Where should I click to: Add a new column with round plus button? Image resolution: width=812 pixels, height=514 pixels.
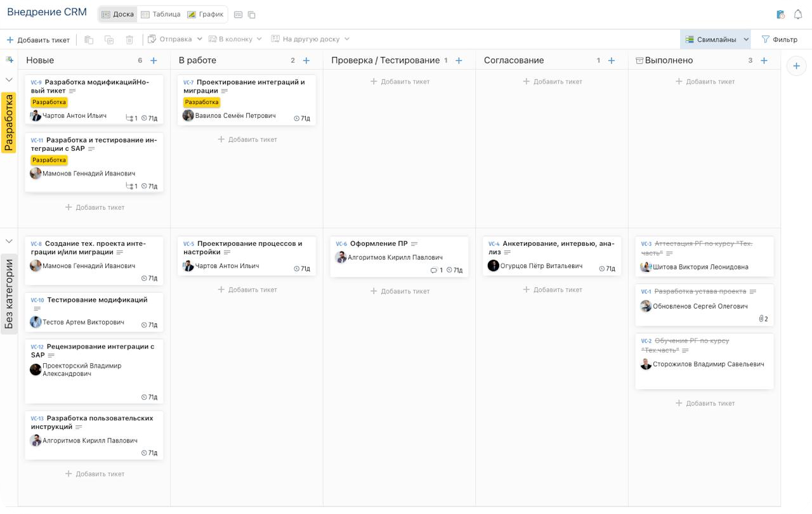click(797, 66)
